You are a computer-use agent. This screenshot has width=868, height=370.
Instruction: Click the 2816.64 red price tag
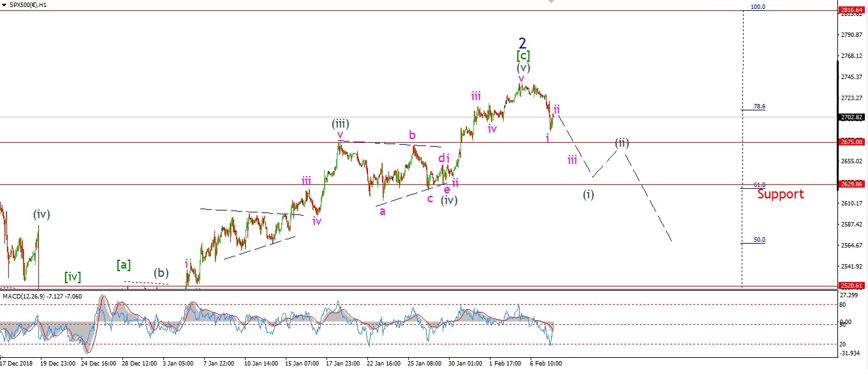[x=852, y=10]
